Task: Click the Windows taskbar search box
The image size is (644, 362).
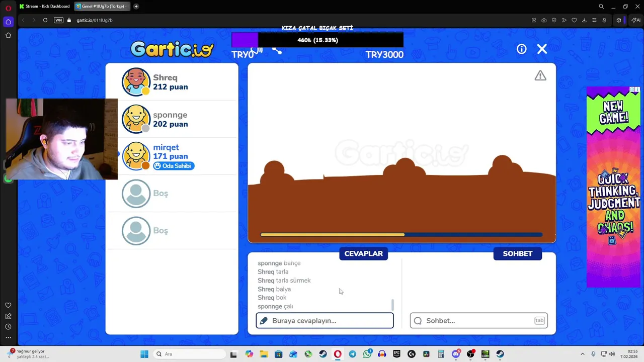Action: (x=190, y=354)
